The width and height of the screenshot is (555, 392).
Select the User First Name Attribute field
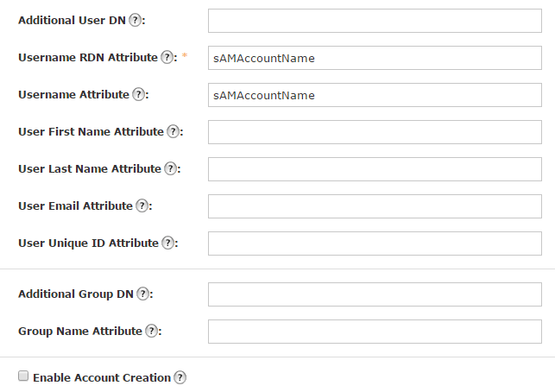[x=375, y=132]
